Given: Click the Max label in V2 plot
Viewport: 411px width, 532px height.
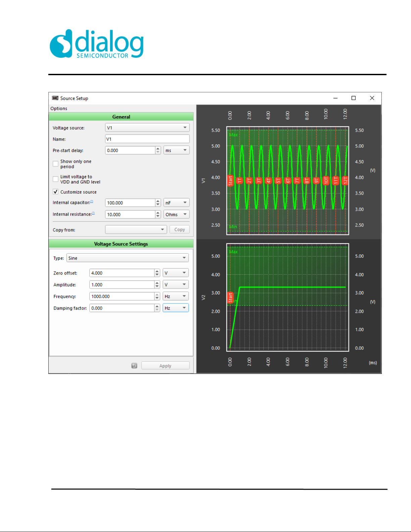Looking at the screenshot, I should [234, 252].
